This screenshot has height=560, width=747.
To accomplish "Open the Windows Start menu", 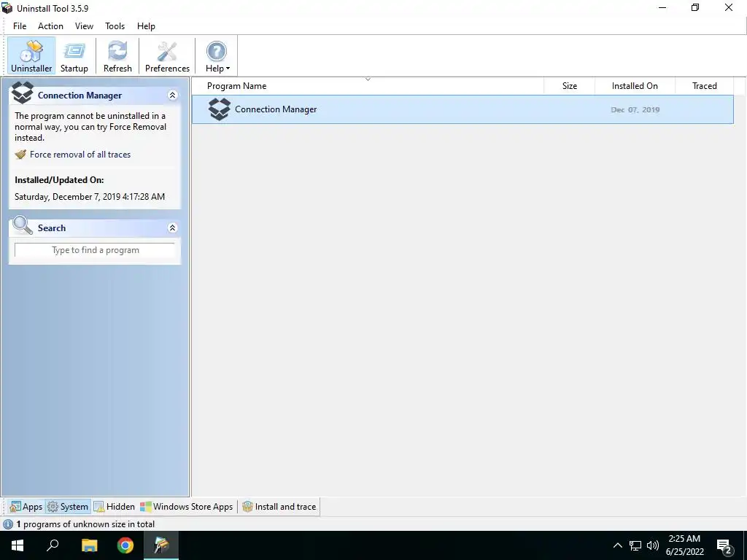I will coord(18,545).
